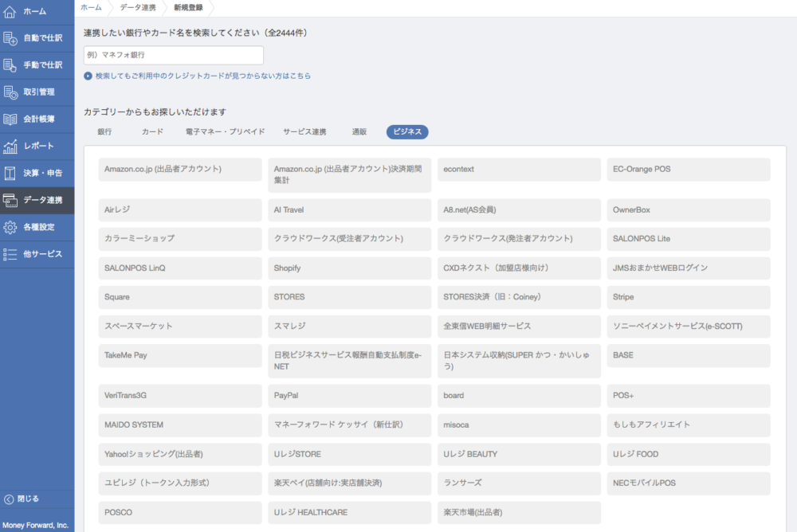Image resolution: width=797 pixels, height=532 pixels.
Task: Choose the スペースマーケット service
Action: pos(180,327)
